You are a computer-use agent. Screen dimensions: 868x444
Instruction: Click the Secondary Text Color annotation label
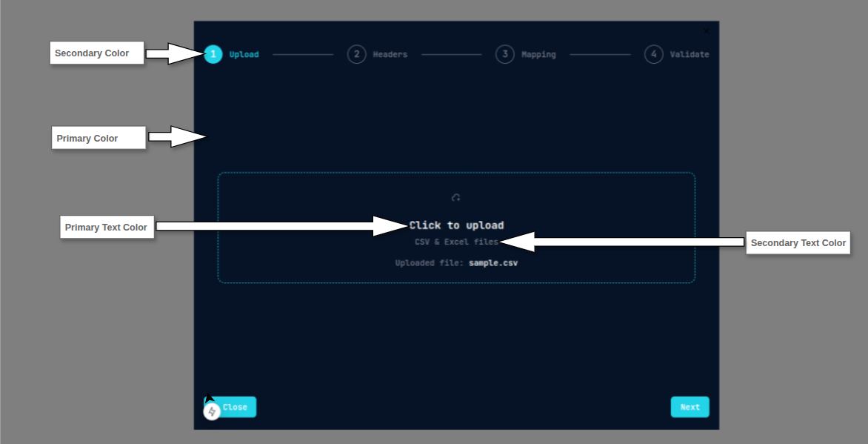pos(798,243)
